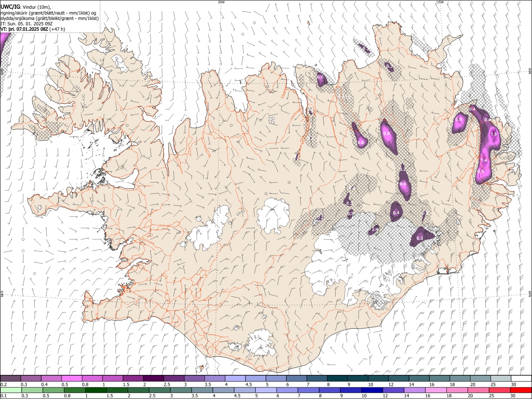Click the purple snow blob labeled 0.8

389,137
